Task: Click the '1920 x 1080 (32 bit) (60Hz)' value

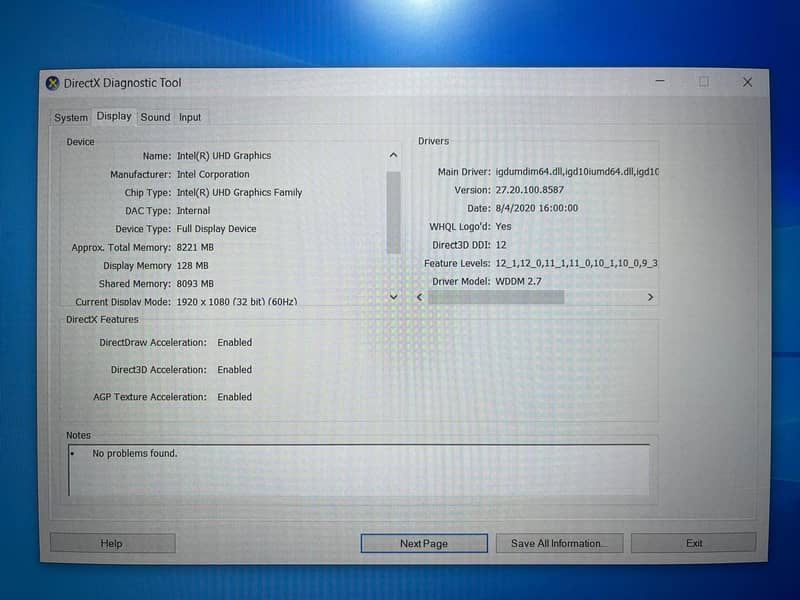Action: 237,302
